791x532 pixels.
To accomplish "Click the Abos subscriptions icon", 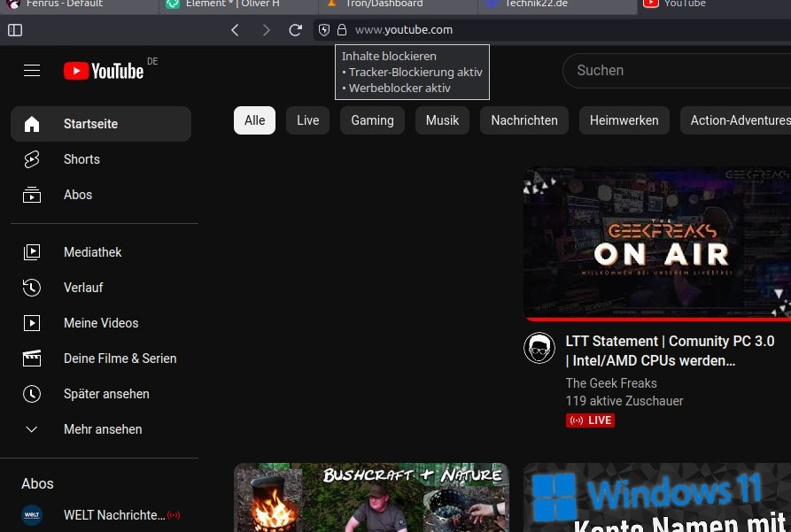I will click(x=32, y=195).
